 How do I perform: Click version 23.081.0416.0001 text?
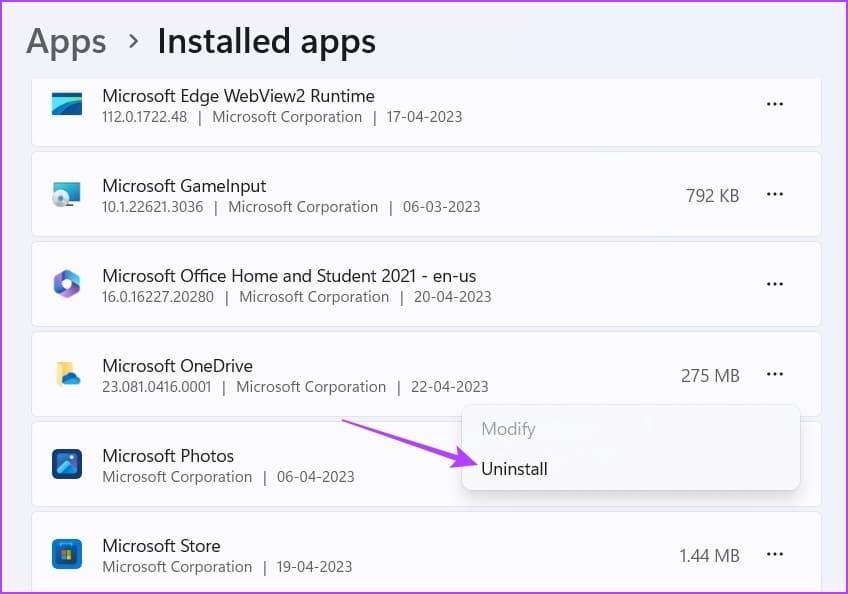156,387
